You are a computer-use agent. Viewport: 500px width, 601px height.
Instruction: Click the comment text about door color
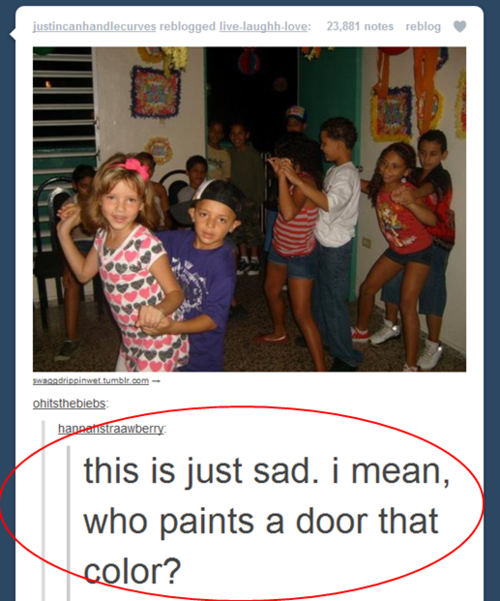point(265,521)
